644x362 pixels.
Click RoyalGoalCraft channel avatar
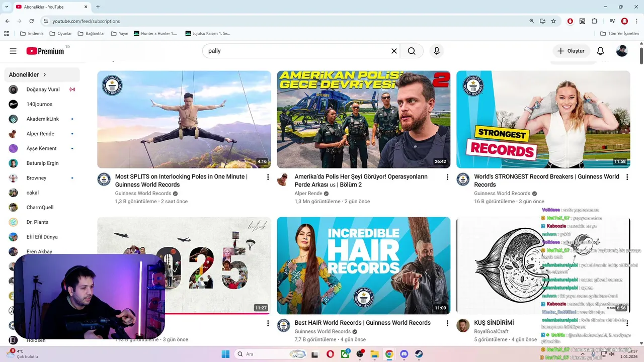pyautogui.click(x=463, y=325)
